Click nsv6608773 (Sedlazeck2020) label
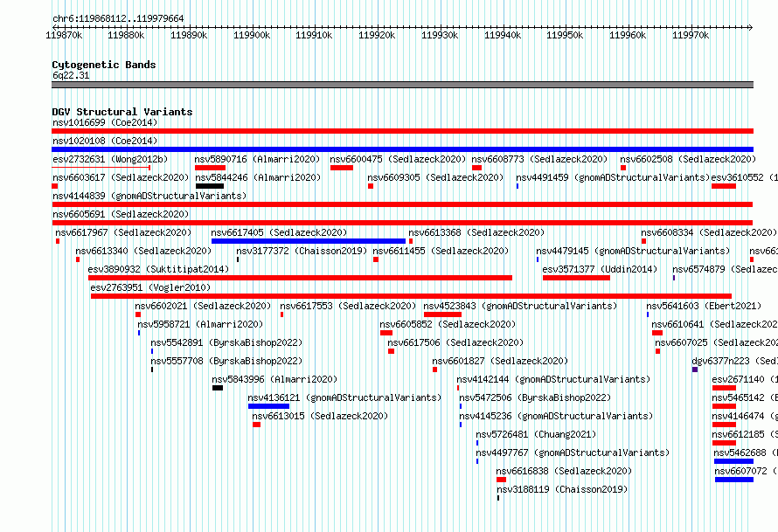The width and height of the screenshot is (778, 532). point(539,159)
